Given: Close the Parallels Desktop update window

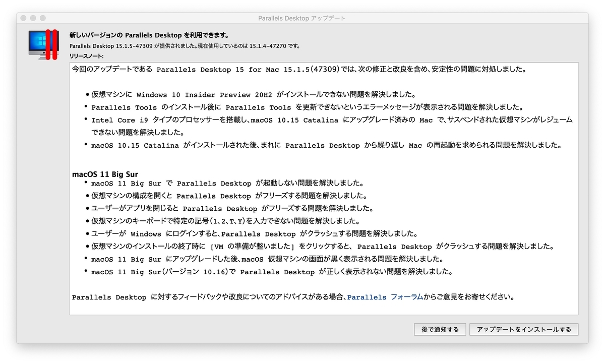Looking at the screenshot, I should click(x=24, y=18).
